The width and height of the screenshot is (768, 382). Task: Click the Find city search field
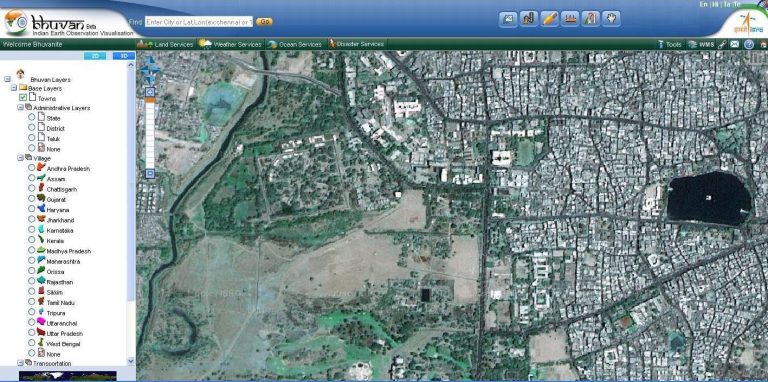pyautogui.click(x=199, y=22)
